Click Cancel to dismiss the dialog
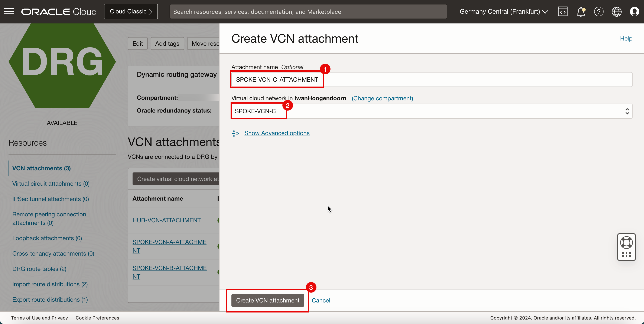This screenshot has height=324, width=644. [x=321, y=300]
